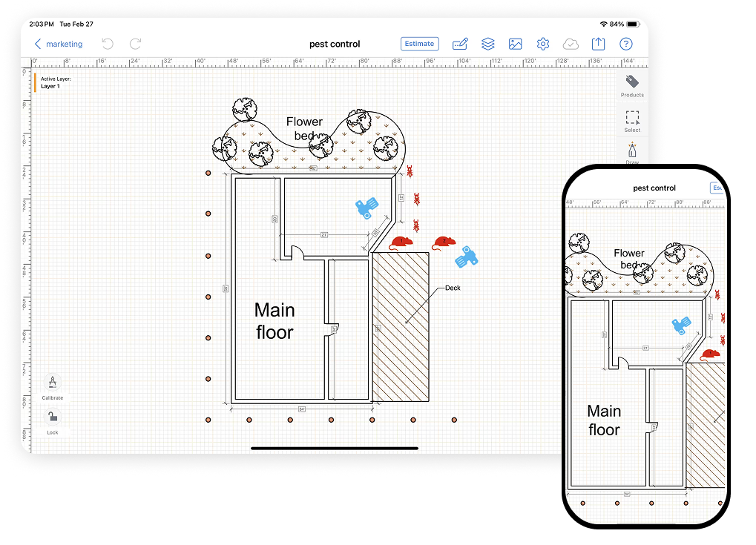756x545 pixels.
Task: Toggle the Lock control
Action: 53,422
